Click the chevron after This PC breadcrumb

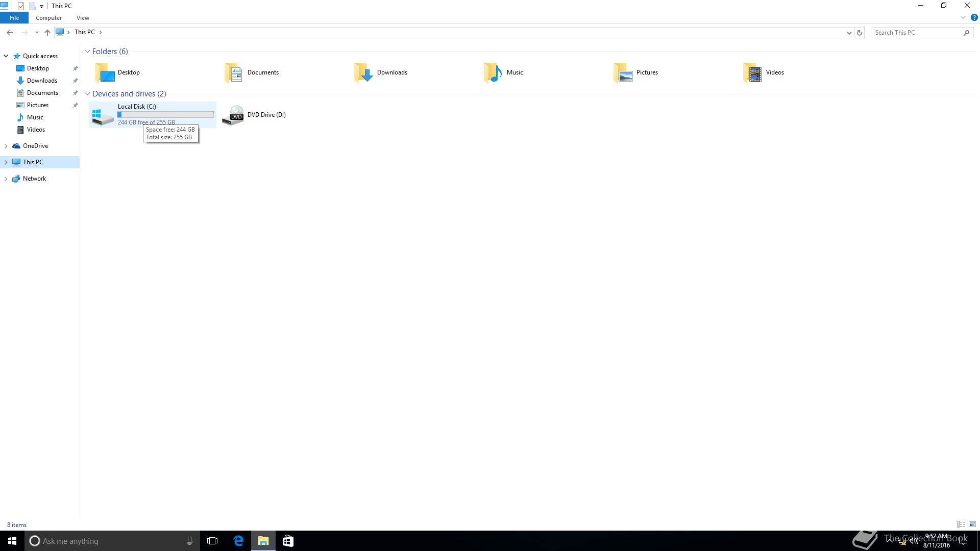(x=101, y=32)
